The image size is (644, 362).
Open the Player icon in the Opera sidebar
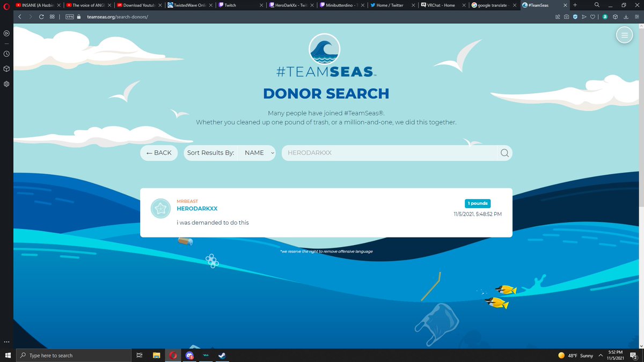click(6, 33)
